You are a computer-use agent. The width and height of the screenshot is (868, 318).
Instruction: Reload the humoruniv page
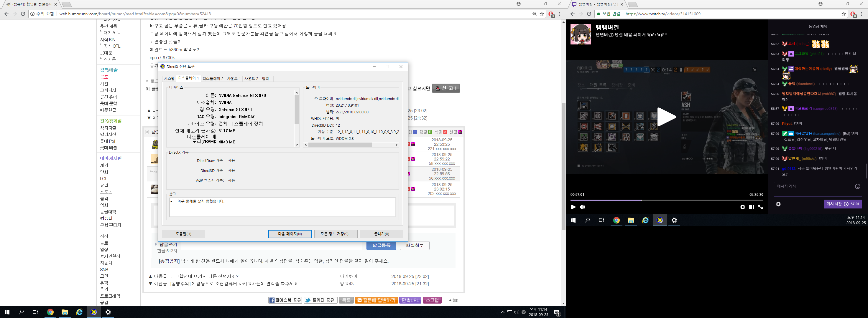coord(23,14)
